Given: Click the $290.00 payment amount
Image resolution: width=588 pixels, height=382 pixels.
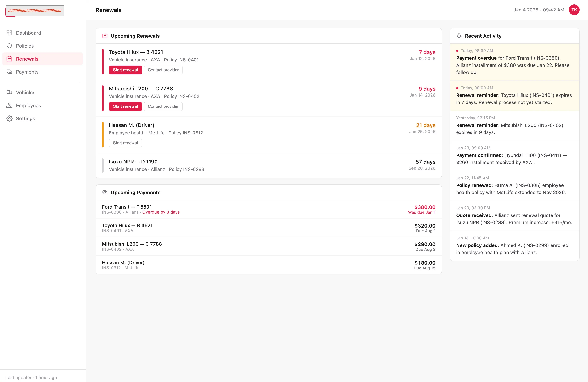Looking at the screenshot, I should pyautogui.click(x=425, y=244).
